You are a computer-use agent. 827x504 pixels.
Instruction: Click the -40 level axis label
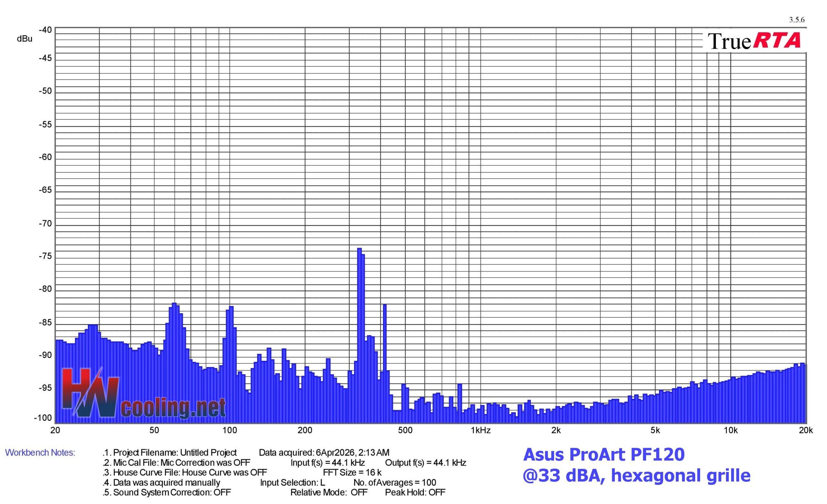click(x=45, y=30)
